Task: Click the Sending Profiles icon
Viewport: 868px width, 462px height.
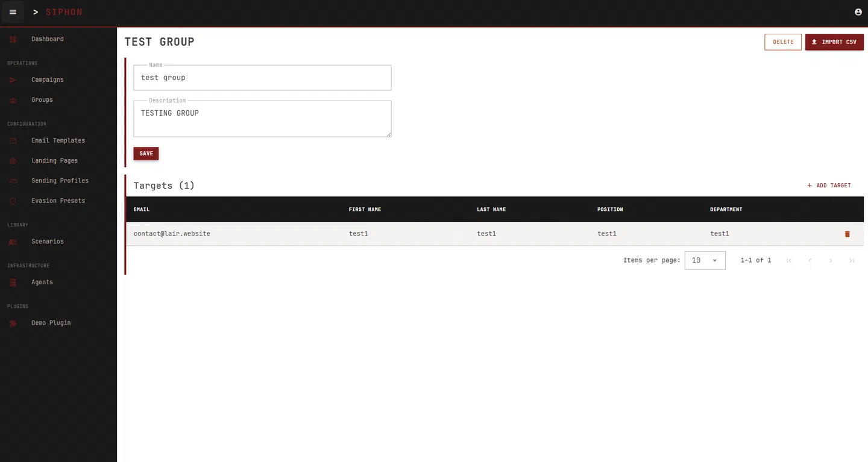Action: tap(13, 181)
